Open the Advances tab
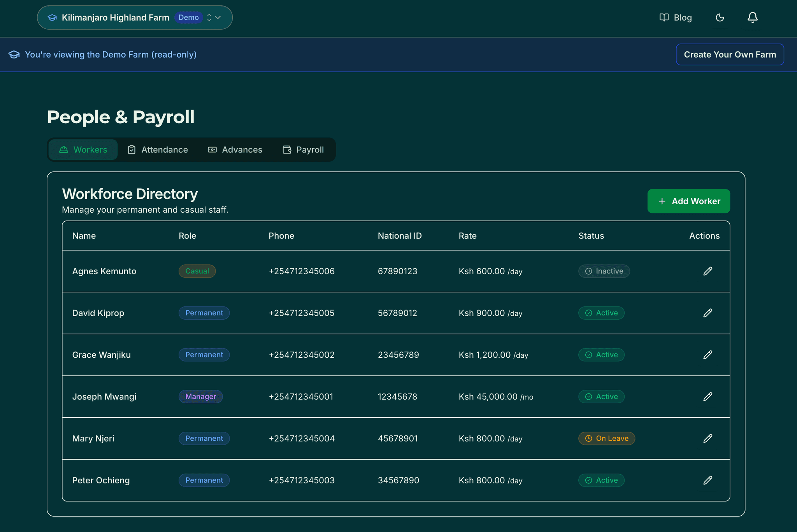This screenshot has height=532, width=797. 235,149
